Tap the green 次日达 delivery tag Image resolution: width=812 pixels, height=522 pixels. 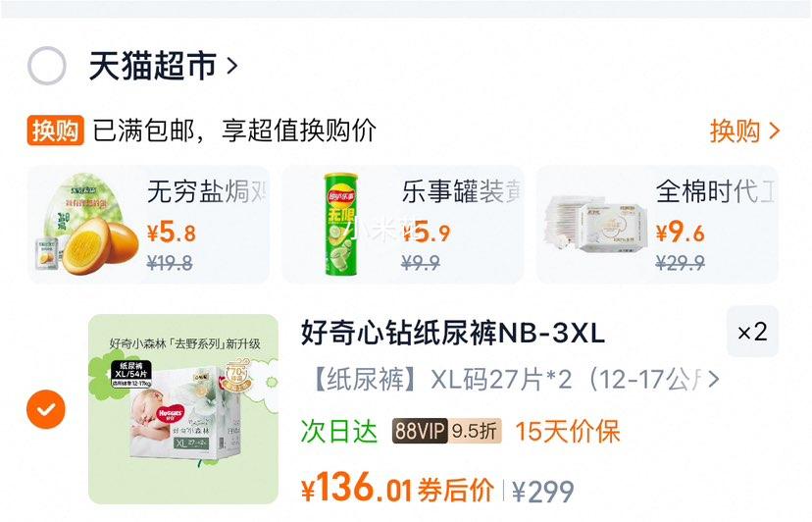tap(339, 432)
